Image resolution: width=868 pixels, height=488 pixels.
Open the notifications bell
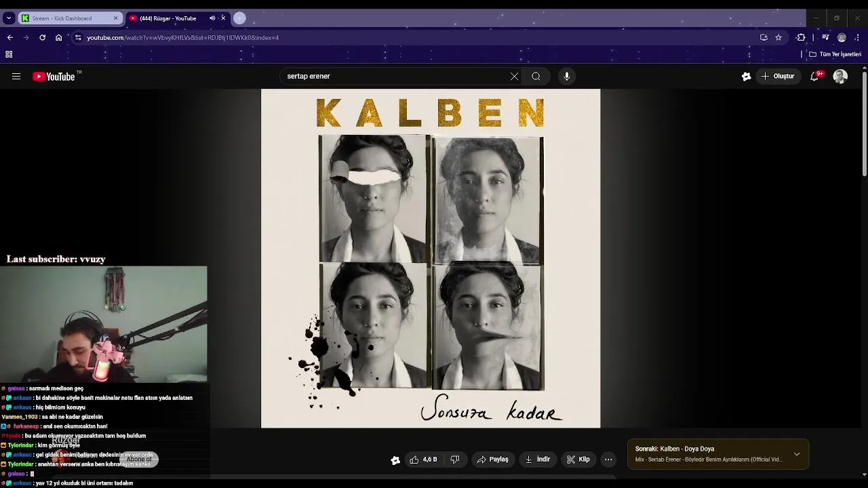point(814,77)
